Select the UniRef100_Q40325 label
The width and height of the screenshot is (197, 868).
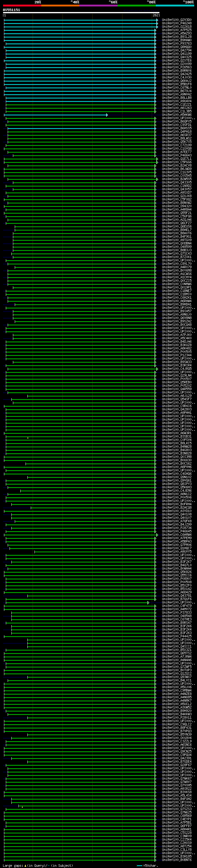[177, 57]
